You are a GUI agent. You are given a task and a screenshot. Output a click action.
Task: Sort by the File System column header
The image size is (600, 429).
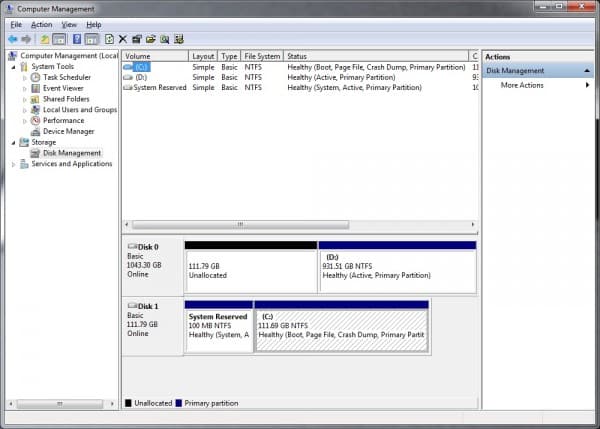262,56
